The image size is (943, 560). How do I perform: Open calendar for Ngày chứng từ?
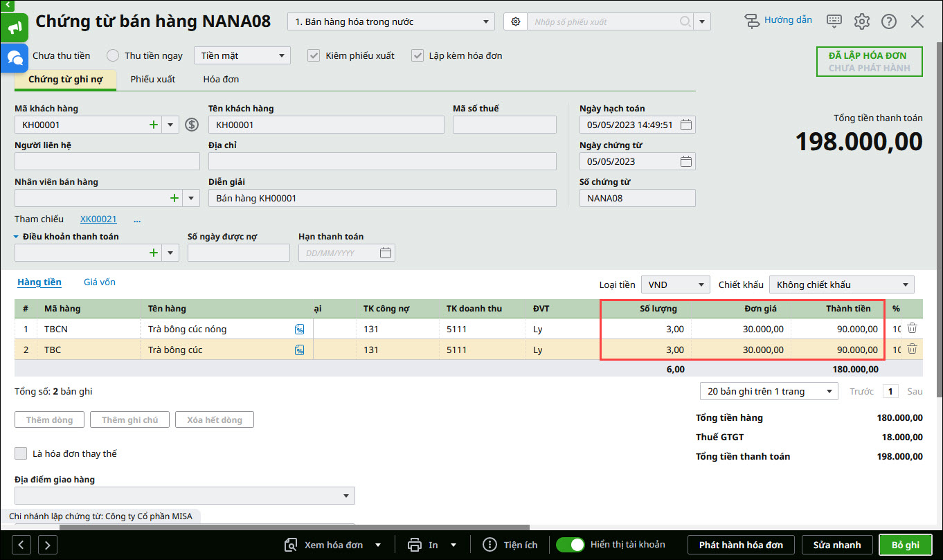[686, 161]
